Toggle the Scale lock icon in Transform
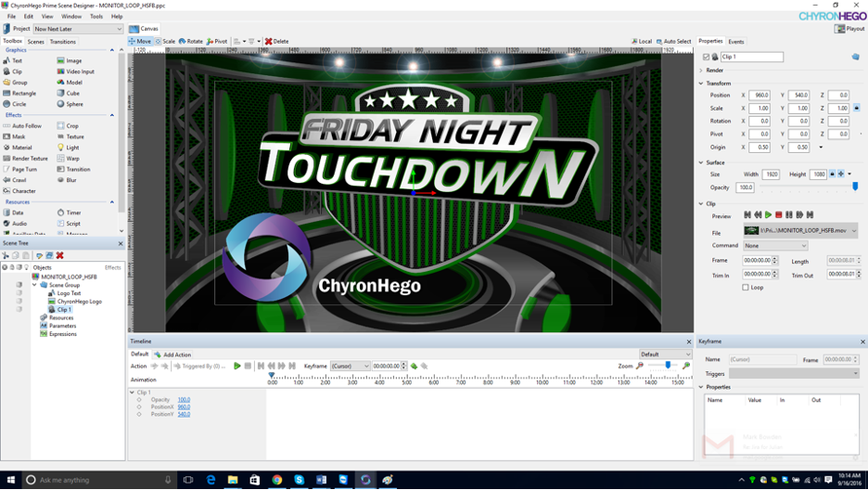Screen dimensions: 868x490 (x=856, y=108)
